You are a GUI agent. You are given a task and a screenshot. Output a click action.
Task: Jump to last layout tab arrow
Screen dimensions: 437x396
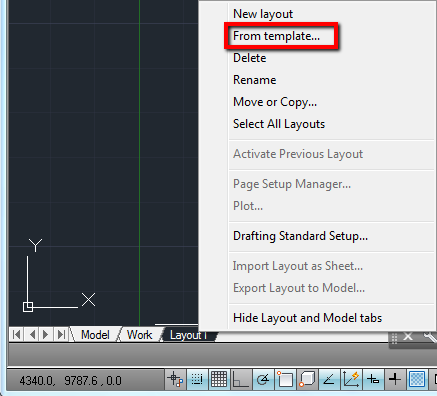pos(61,334)
